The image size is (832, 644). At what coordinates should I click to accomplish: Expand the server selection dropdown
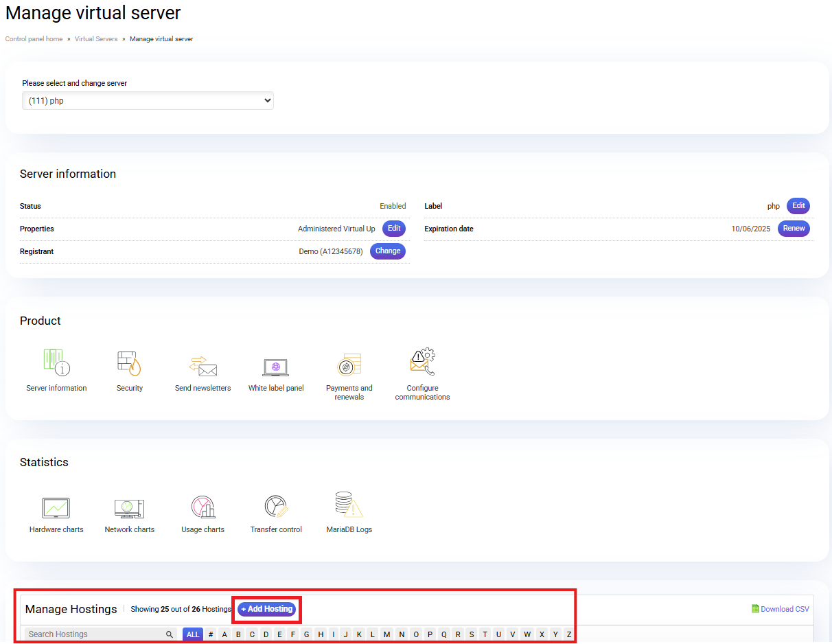pyautogui.click(x=148, y=101)
